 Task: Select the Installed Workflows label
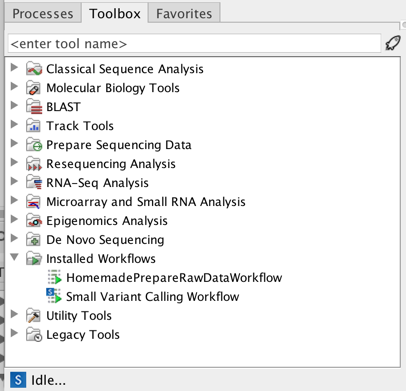pos(101,259)
